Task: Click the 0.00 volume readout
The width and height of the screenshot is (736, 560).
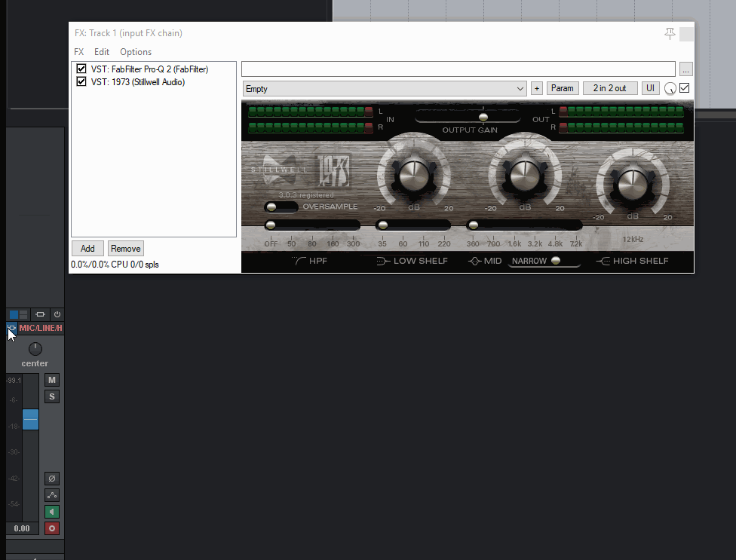Action: [22, 528]
